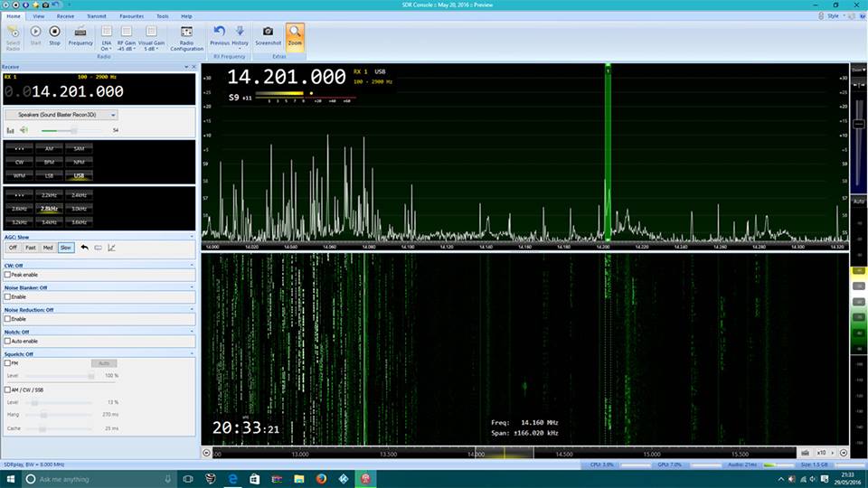Switch to the Transmit ribbon tab
Image resolution: width=868 pixels, height=488 pixels.
[96, 16]
